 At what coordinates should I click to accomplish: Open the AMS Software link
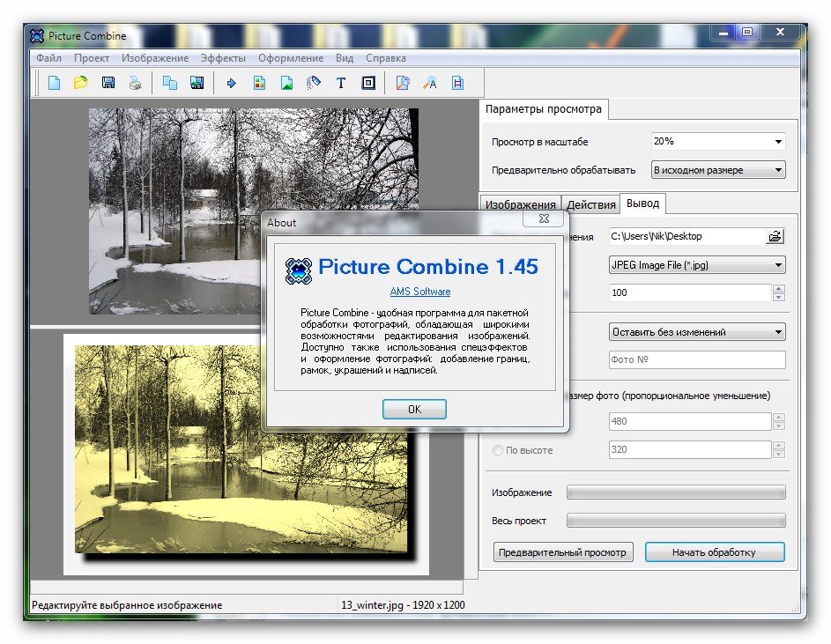coord(419,292)
